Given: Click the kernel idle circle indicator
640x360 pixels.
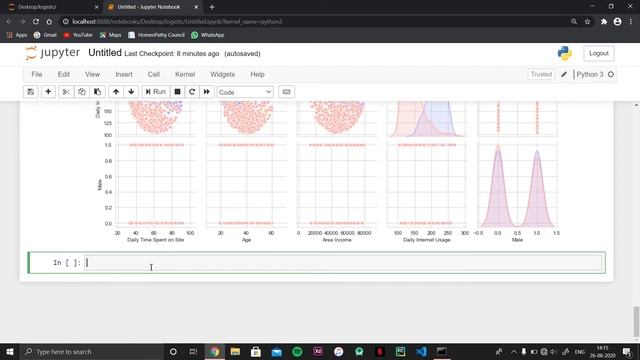Looking at the screenshot, I should coord(611,74).
